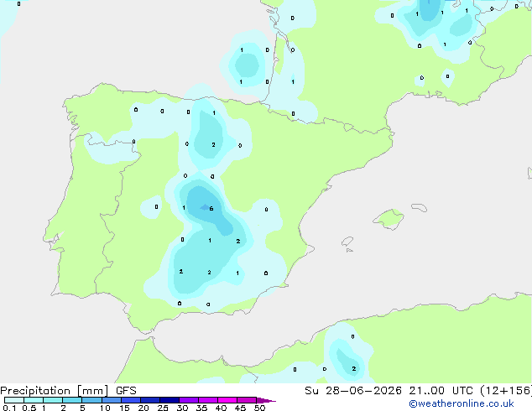Click the legend label '40'
The image size is (532, 411).
(x=221, y=408)
